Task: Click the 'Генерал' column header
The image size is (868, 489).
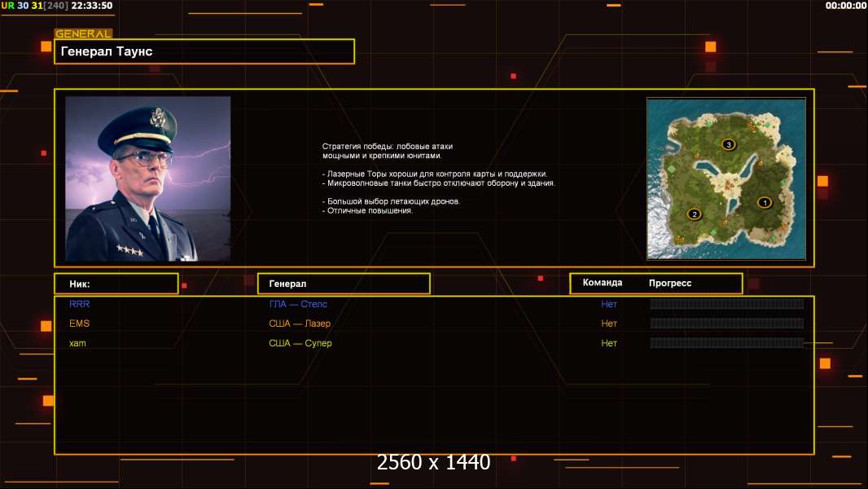Action: click(344, 284)
